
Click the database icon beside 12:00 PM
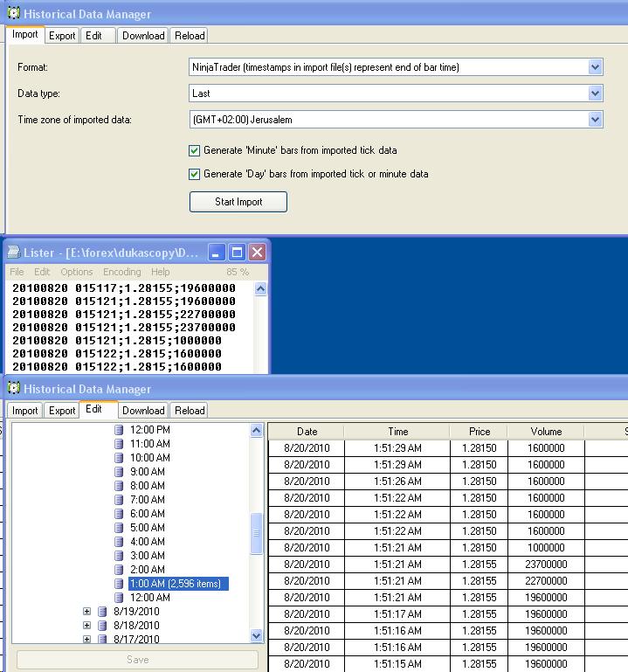coord(119,430)
